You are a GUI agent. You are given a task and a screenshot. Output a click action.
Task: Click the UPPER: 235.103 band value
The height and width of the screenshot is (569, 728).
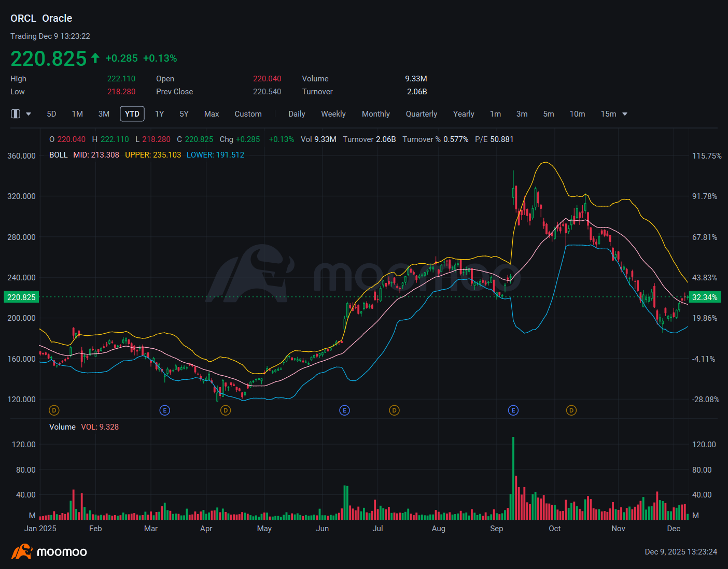[153, 155]
